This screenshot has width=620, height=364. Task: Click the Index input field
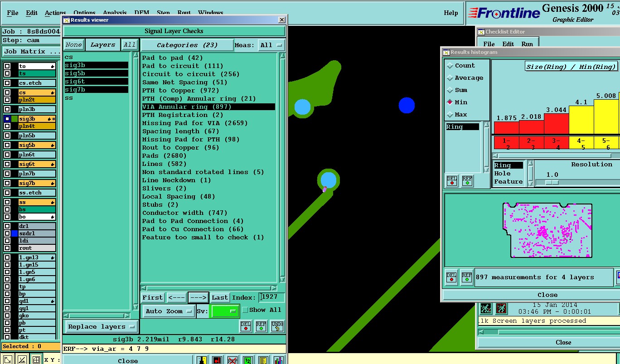click(x=272, y=297)
